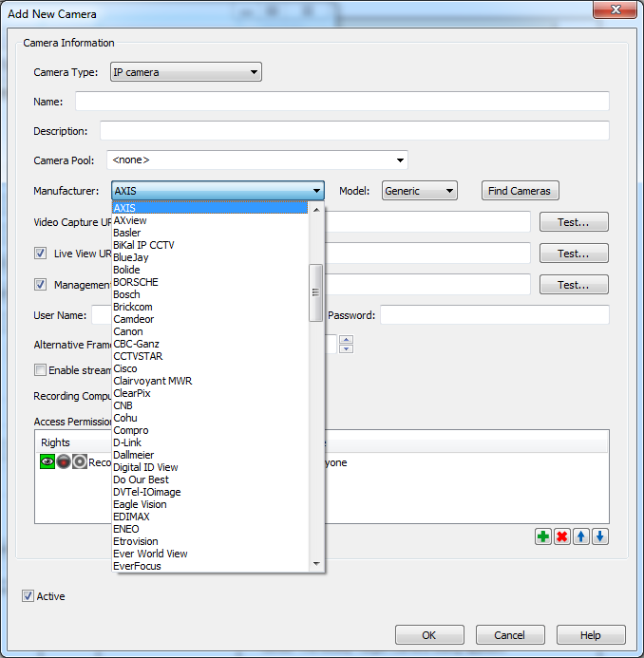Click the Find Cameras button
The image size is (644, 658).
[521, 191]
